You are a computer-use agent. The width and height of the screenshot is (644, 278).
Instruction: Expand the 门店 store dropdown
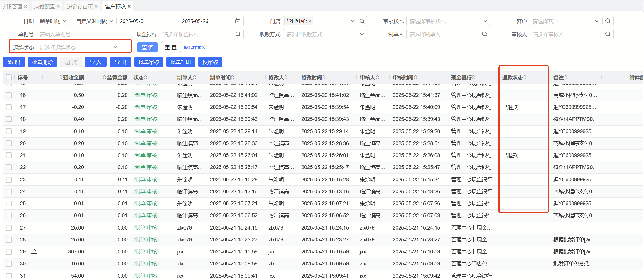coord(352,21)
